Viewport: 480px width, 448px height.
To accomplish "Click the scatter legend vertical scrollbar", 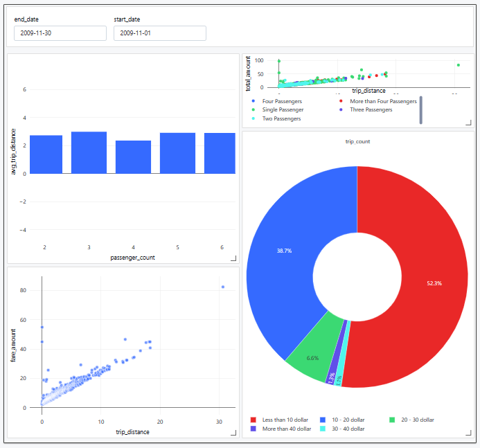I will [420, 110].
